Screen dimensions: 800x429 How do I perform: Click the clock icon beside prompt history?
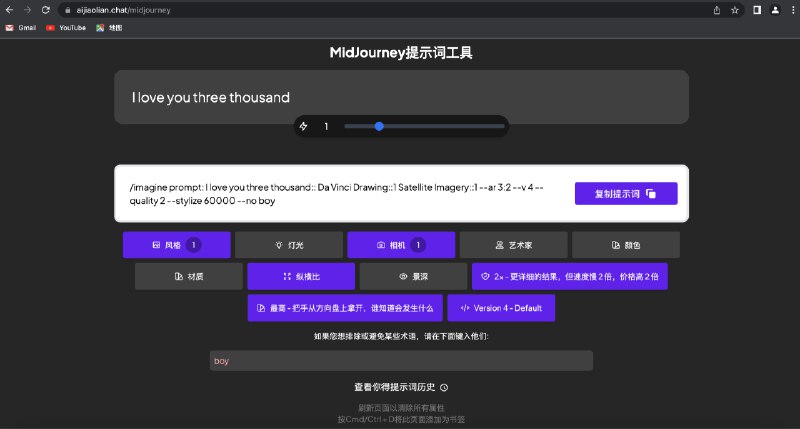[444, 388]
